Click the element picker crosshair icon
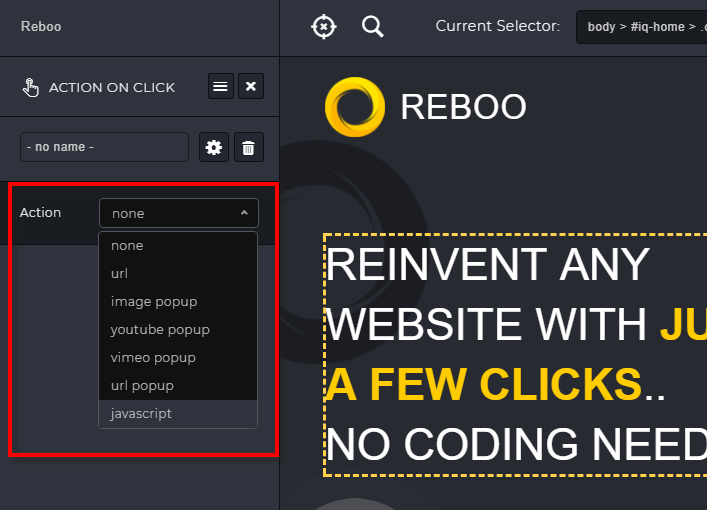The image size is (707, 510). coord(324,27)
